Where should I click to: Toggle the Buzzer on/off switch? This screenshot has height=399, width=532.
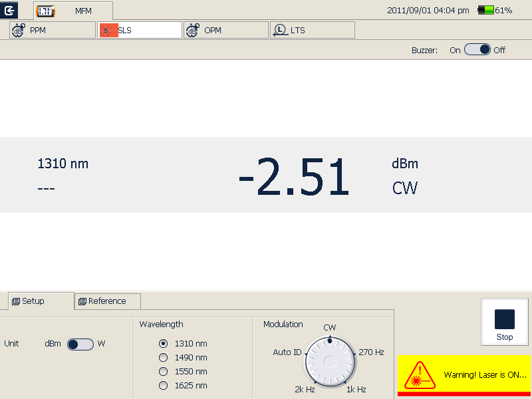[x=477, y=50]
